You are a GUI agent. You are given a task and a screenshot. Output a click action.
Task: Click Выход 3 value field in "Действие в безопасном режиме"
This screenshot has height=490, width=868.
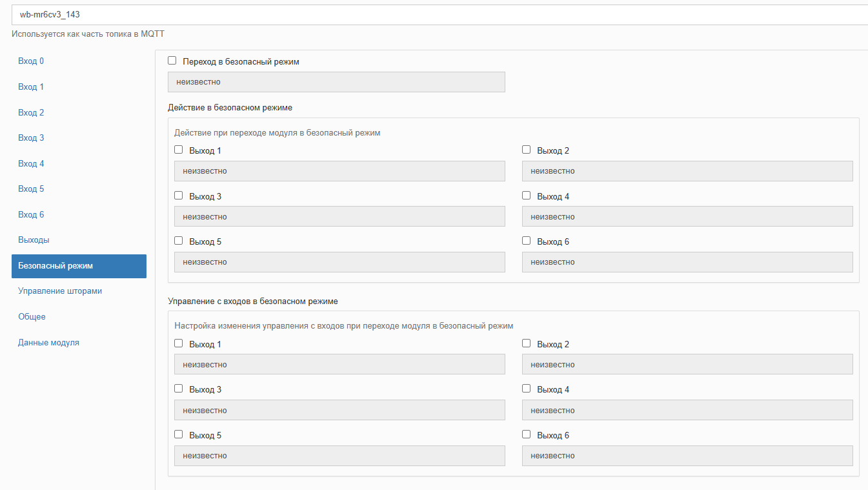(x=339, y=217)
